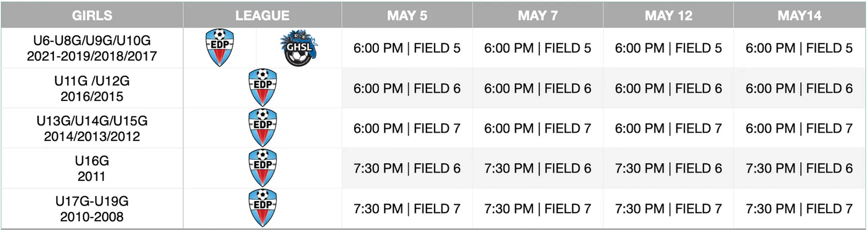Select the MAY 12 column header
Image resolution: width=868 pixels, height=230 pixels.
pos(668,15)
